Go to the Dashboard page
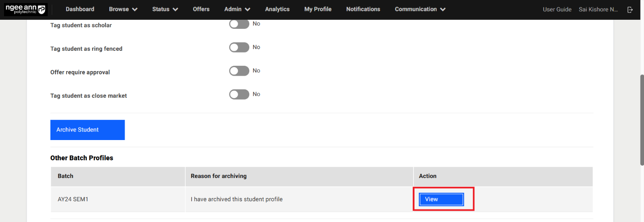The height and width of the screenshot is (222, 644). (80, 9)
